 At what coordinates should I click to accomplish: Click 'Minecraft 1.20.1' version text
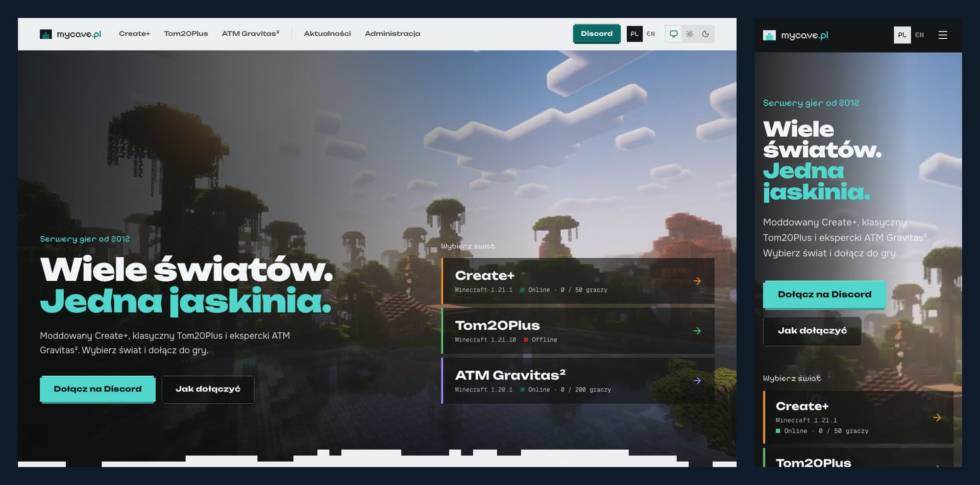(x=483, y=389)
